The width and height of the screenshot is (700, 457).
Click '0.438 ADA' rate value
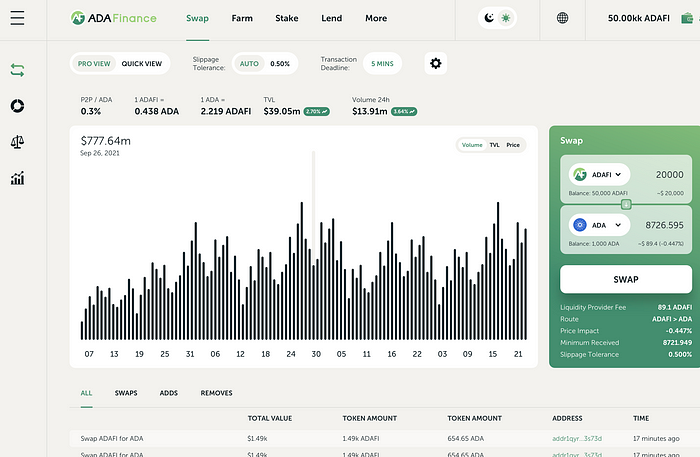click(157, 111)
